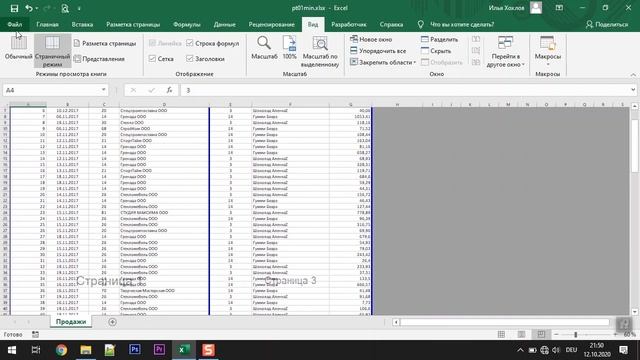Image resolution: width=640 pixels, height=360 pixels.
Task: Toggle the Сетка gridlines checkbox
Action: (152, 59)
